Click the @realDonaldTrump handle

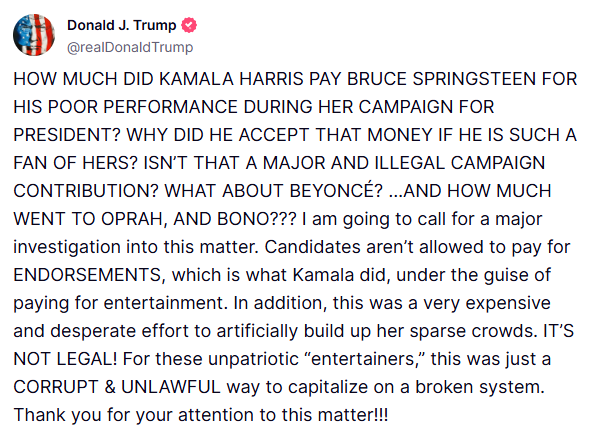point(130,47)
